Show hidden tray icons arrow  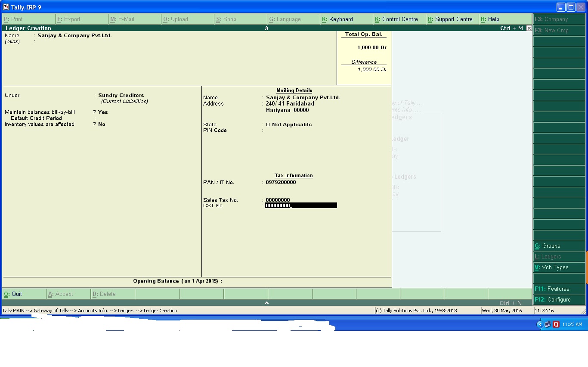(x=540, y=324)
